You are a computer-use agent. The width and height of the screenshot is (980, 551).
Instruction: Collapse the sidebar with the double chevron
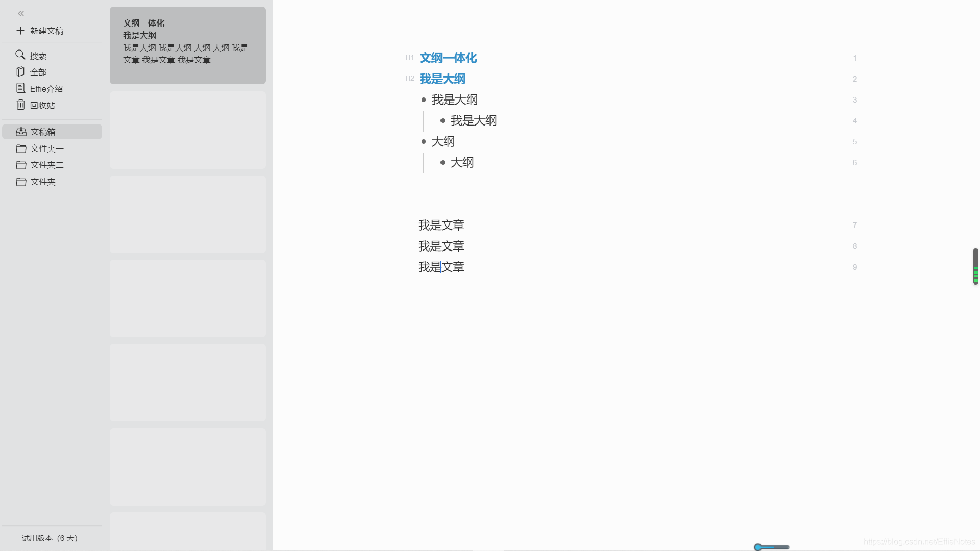pyautogui.click(x=21, y=14)
